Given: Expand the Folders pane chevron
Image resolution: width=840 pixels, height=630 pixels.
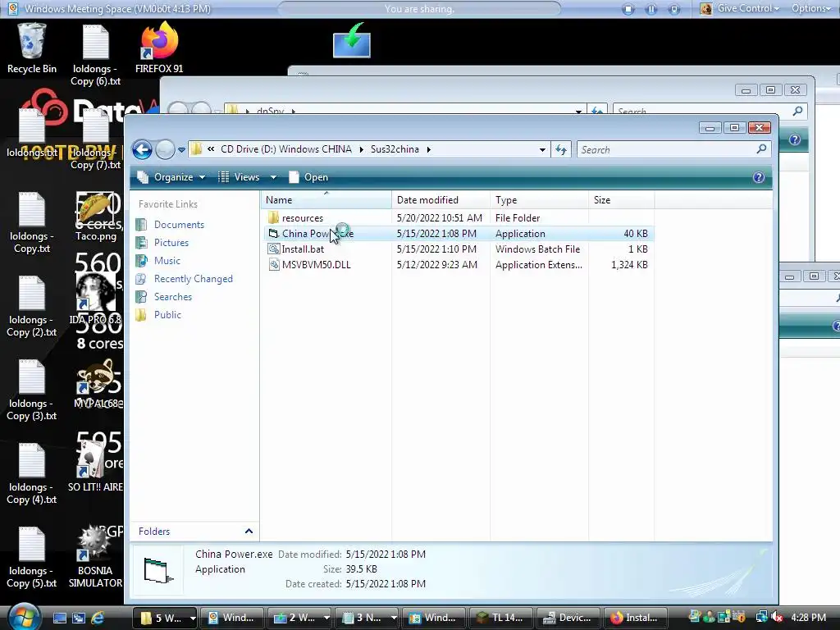Looking at the screenshot, I should point(249,532).
